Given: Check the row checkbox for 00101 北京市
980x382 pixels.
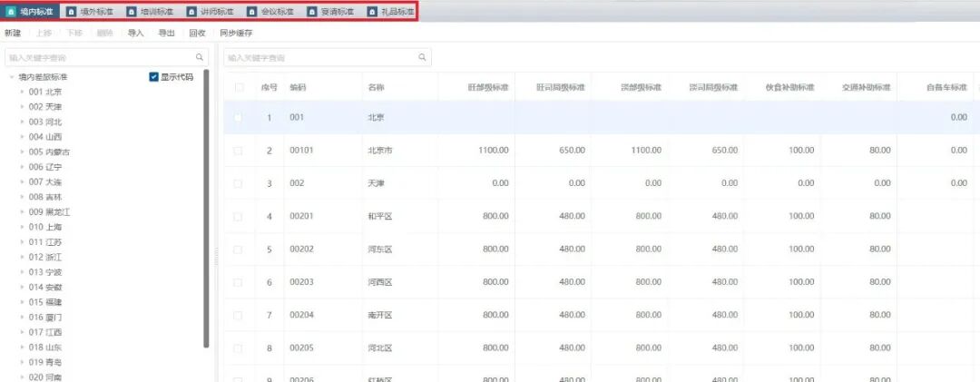Looking at the screenshot, I should click(x=238, y=150).
